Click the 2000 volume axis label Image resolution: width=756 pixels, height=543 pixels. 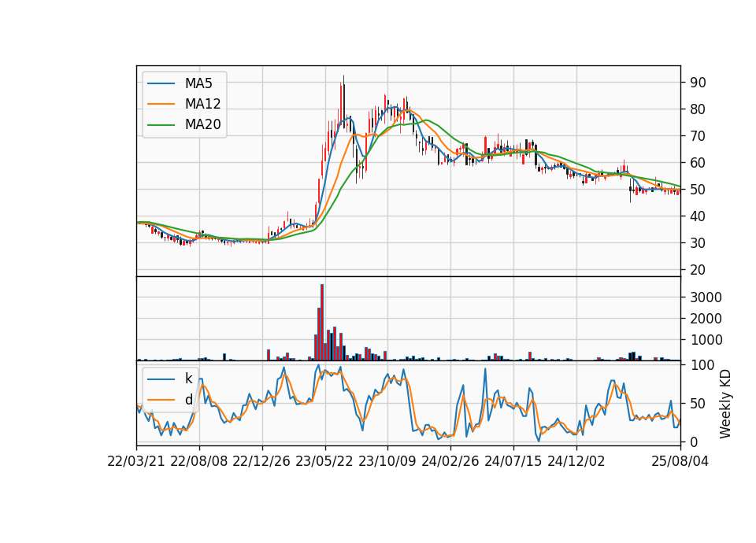(706, 319)
